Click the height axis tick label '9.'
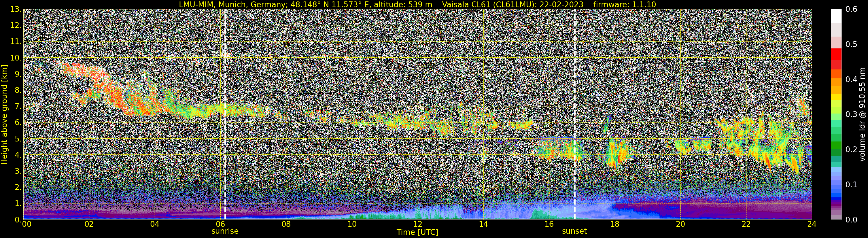The height and width of the screenshot is (238, 868). pos(18,74)
